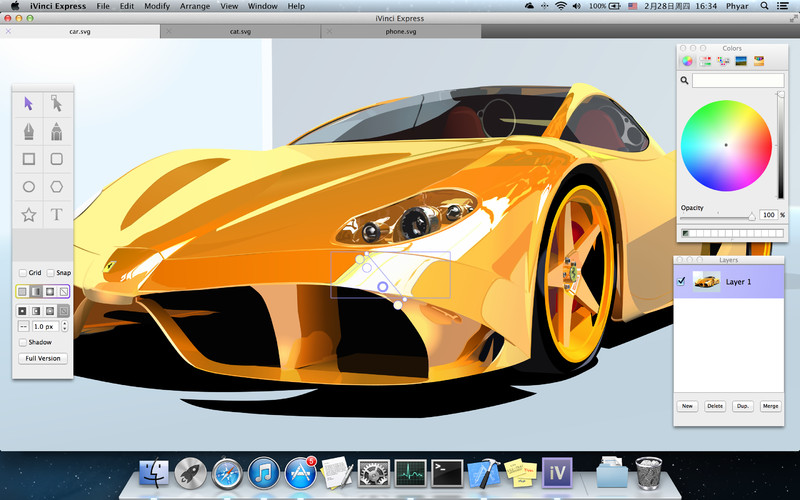Viewport: 800px width, 500px height.
Task: Select the purple arrow selection tool
Action: coord(29,104)
